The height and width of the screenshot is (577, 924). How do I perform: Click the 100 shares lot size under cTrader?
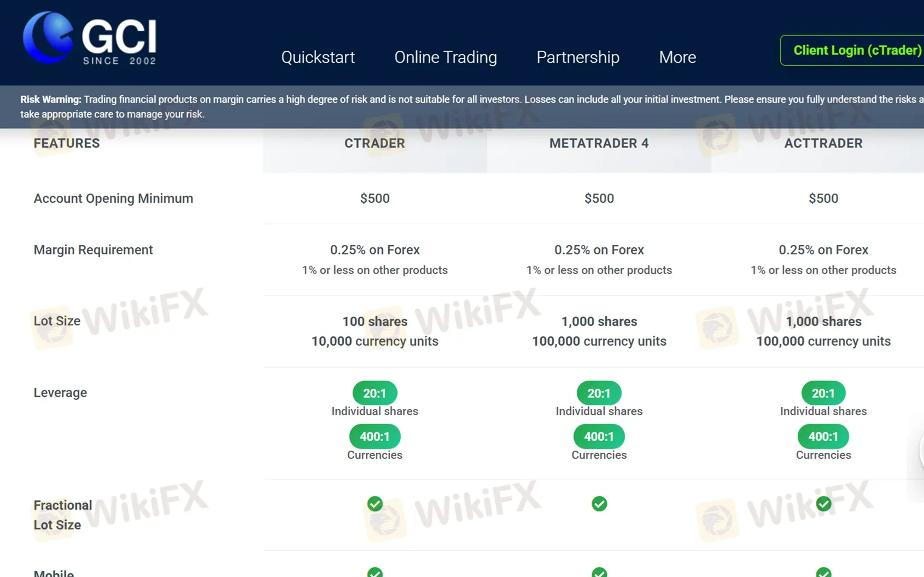coord(375,322)
